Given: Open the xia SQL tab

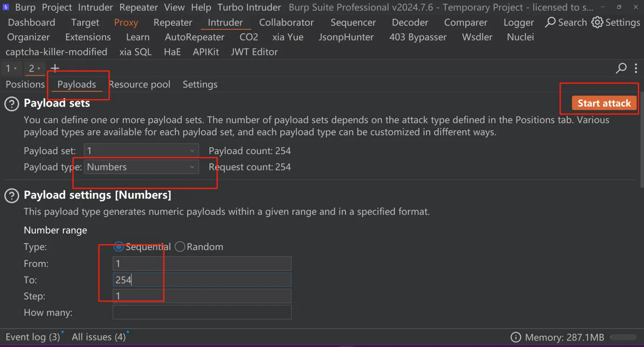Looking at the screenshot, I should pos(136,52).
